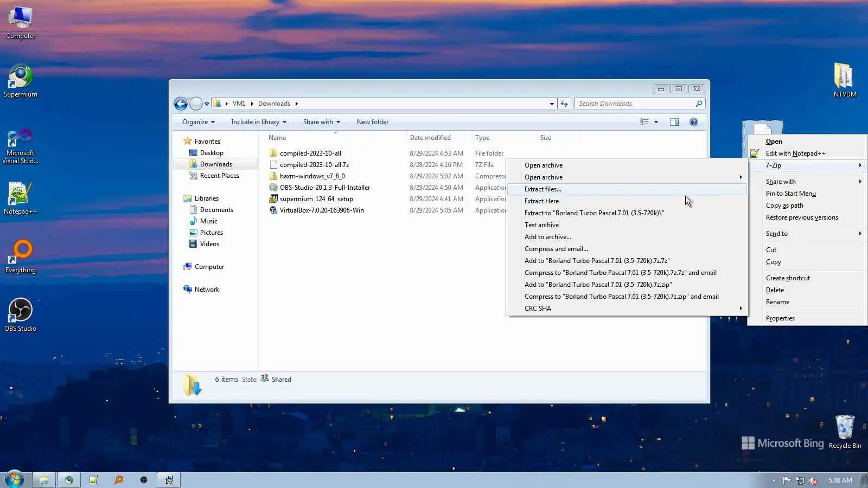Choose Extract Here from the 7-Zip submenu

pyautogui.click(x=627, y=201)
